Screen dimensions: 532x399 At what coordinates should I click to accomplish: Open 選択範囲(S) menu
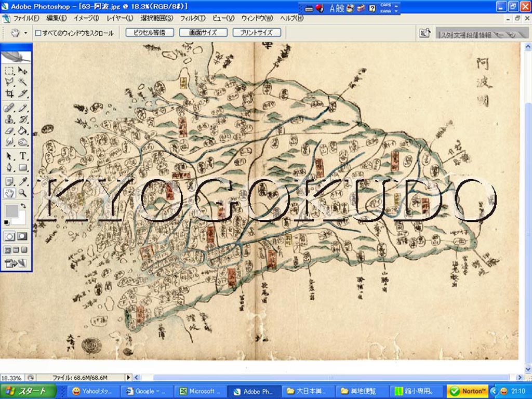click(157, 18)
